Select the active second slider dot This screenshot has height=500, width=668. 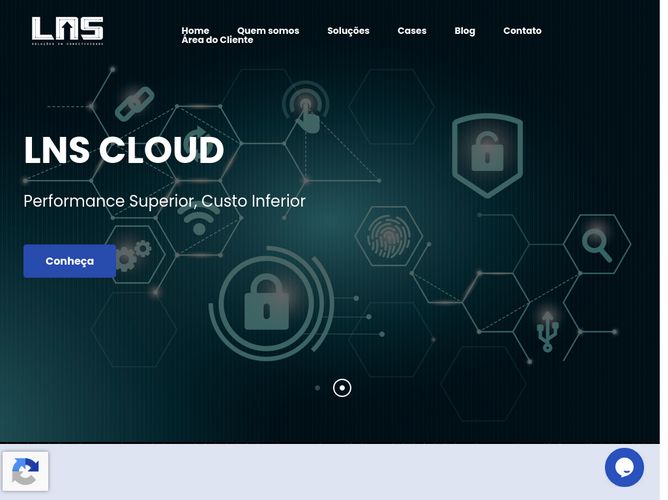coord(342,388)
